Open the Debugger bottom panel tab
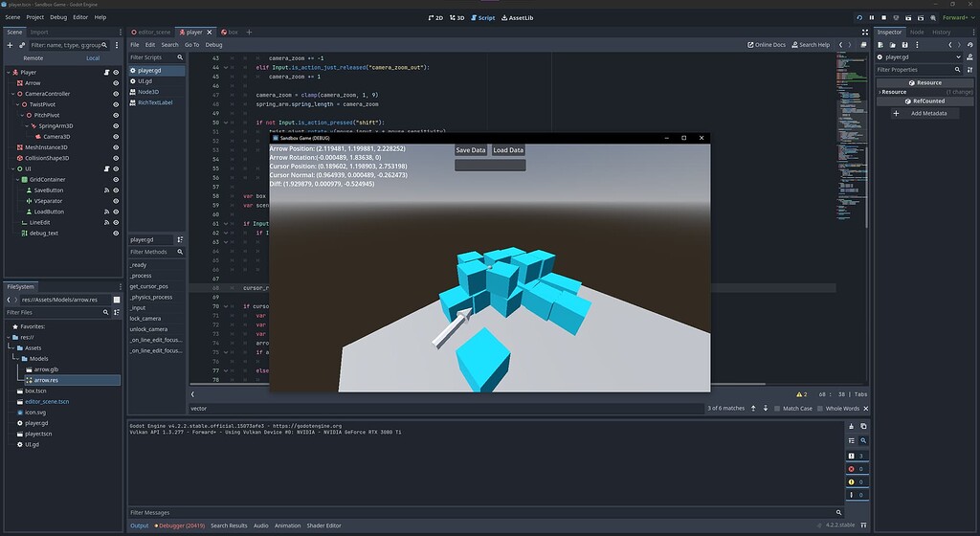The image size is (980, 536). coord(180,525)
